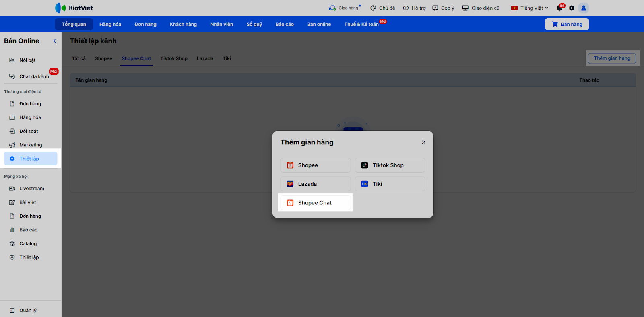
Task: Choose Shopee Chat in the dialog
Action: 316,203
